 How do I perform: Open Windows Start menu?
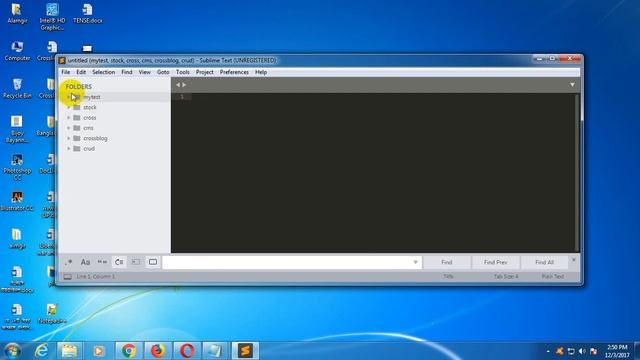pos(11,351)
